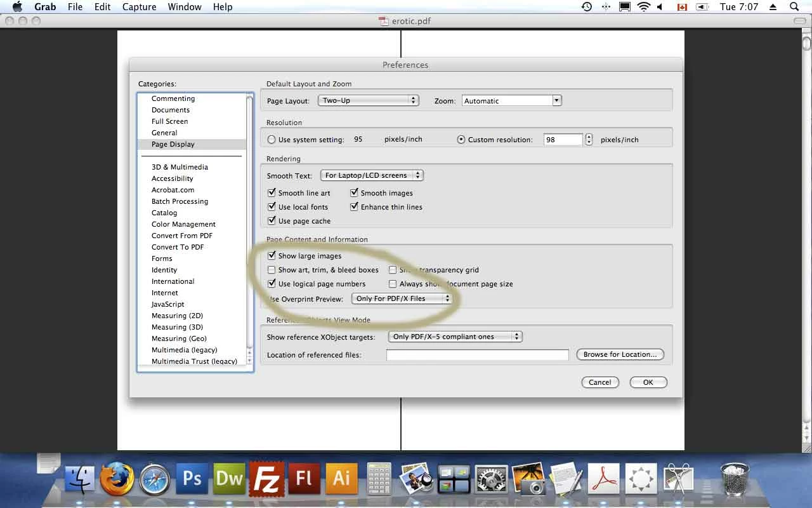Image resolution: width=812 pixels, height=508 pixels.
Task: Enable Show art, trim, & bleed boxes
Action: point(272,270)
